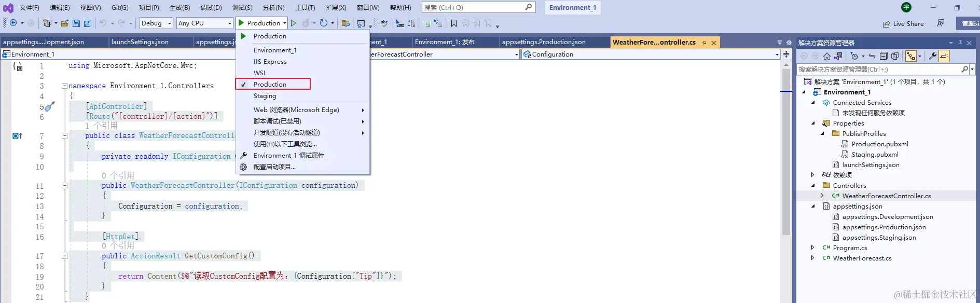
Task: Click 配置启动项目 menu entry
Action: [x=302, y=167]
